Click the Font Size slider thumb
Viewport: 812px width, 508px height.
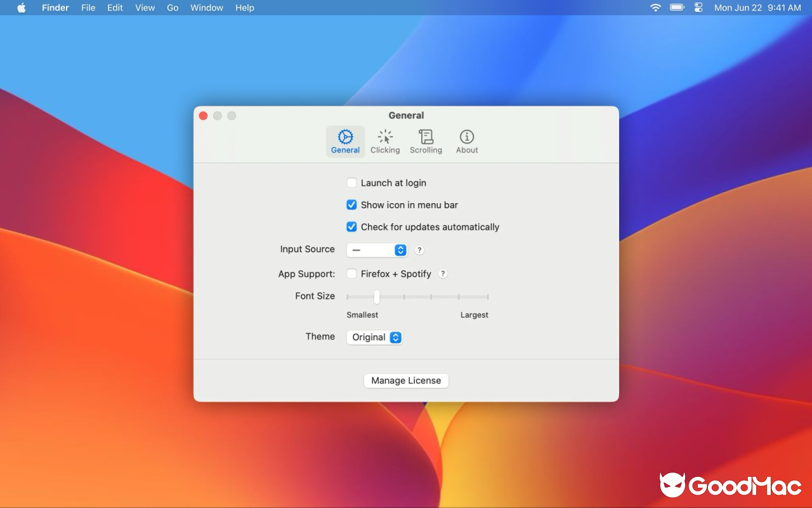pos(377,297)
